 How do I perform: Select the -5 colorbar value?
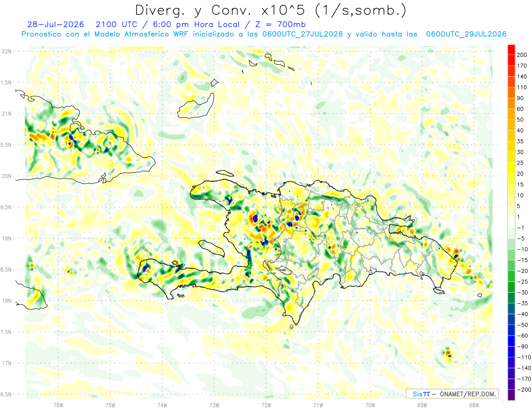coord(520,239)
